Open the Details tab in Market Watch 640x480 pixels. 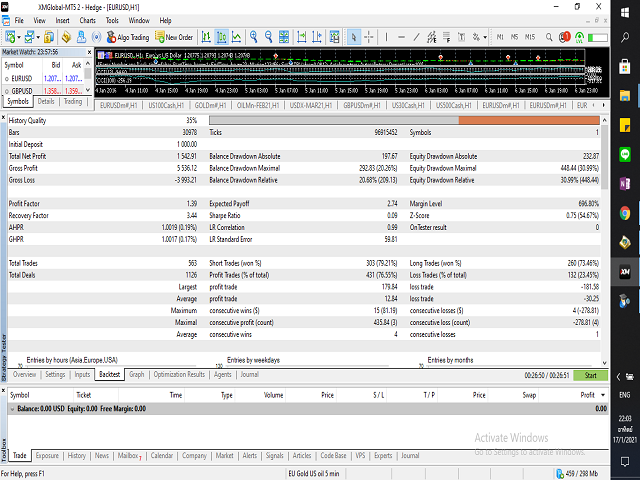tap(46, 101)
